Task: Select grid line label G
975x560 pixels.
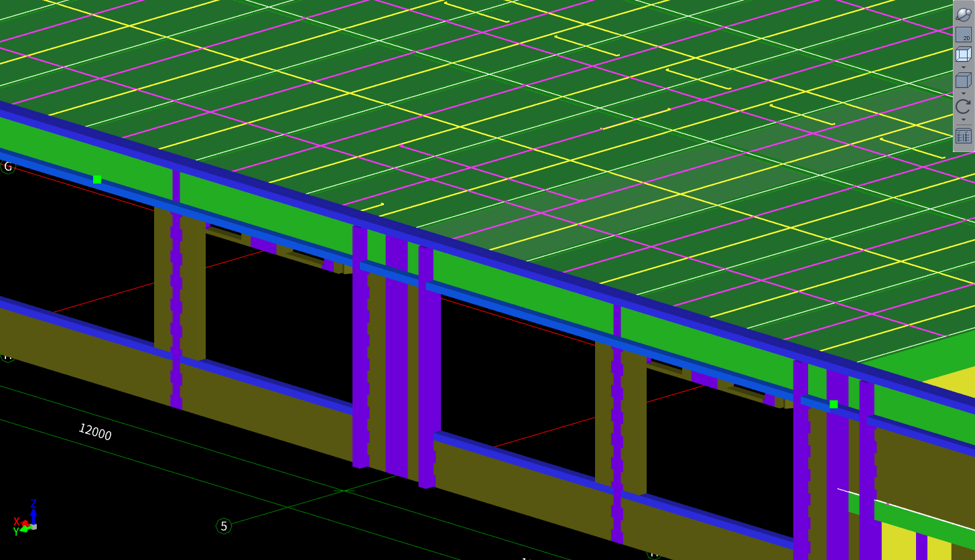Action: coord(8,167)
